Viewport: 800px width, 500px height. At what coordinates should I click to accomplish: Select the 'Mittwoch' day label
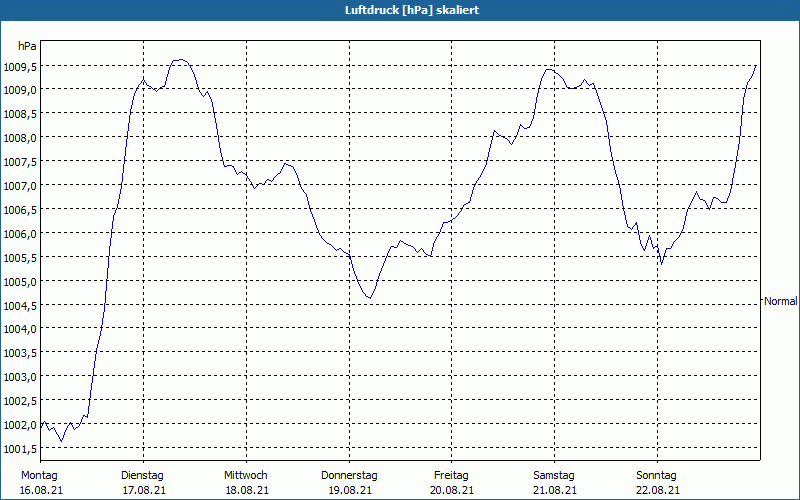[245, 476]
